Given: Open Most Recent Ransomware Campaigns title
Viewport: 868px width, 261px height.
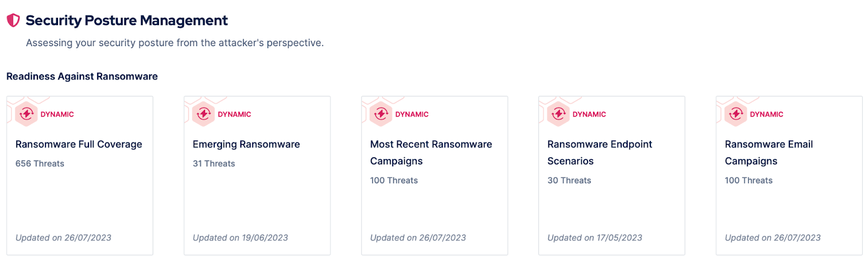Looking at the screenshot, I should tap(431, 152).
